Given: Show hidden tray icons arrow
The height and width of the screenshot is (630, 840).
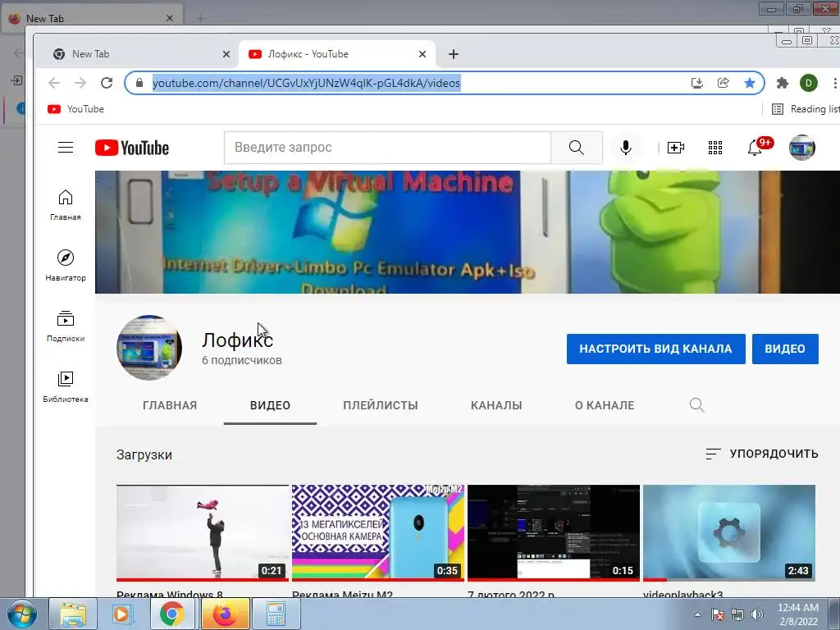Looking at the screenshot, I should pos(697,614).
